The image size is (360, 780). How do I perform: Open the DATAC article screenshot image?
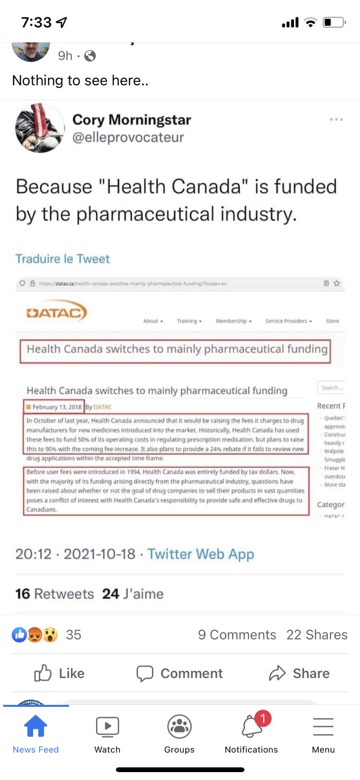coord(180,398)
